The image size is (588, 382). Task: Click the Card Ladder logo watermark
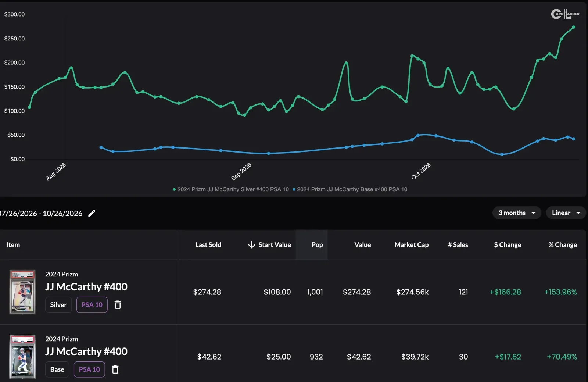[565, 14]
